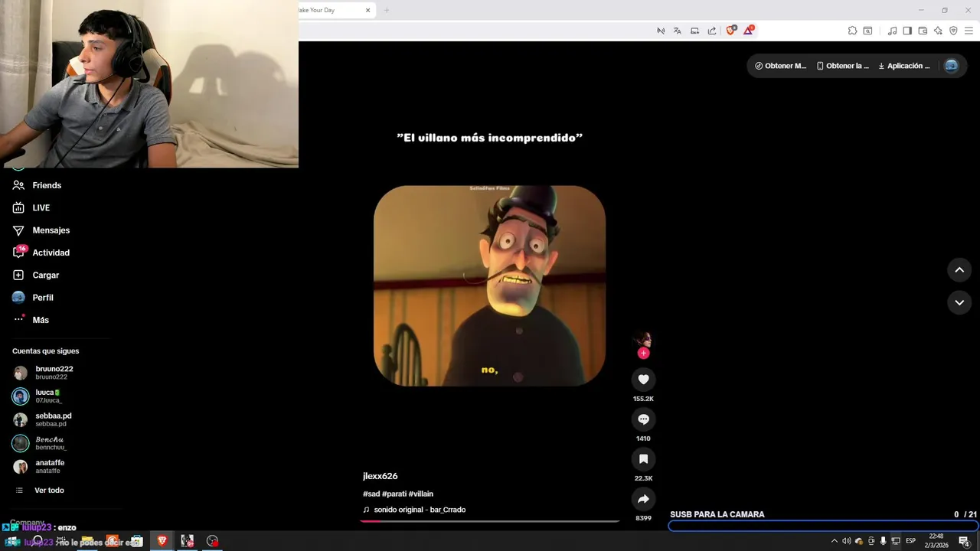Open comments with the speech bubble icon
Screen dimensions: 980x551
pyautogui.click(x=643, y=419)
